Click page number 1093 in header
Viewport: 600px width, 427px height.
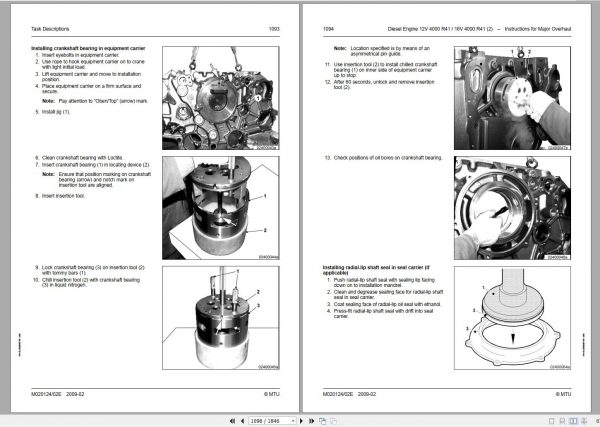tap(274, 29)
